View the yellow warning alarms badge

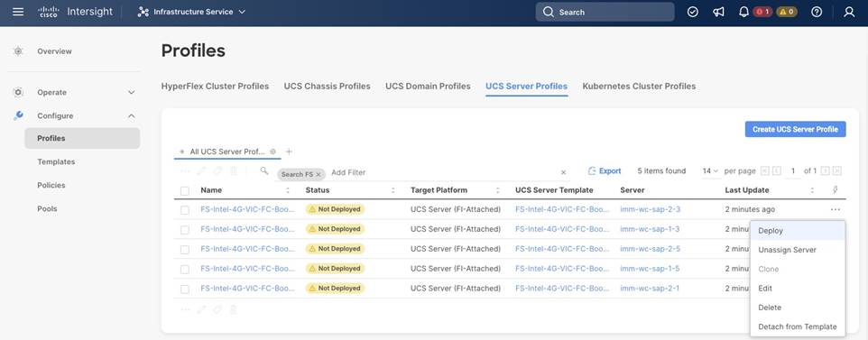[787, 12]
